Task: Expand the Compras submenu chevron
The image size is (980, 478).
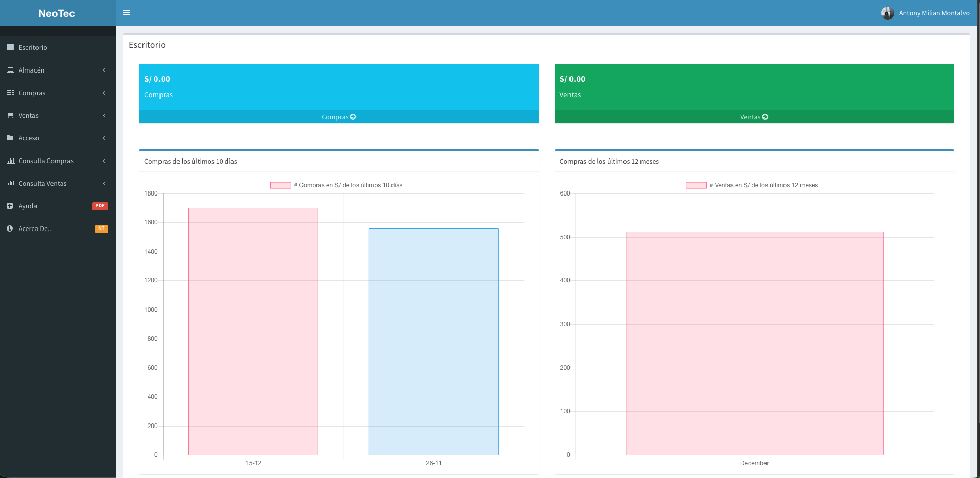Action: click(104, 93)
